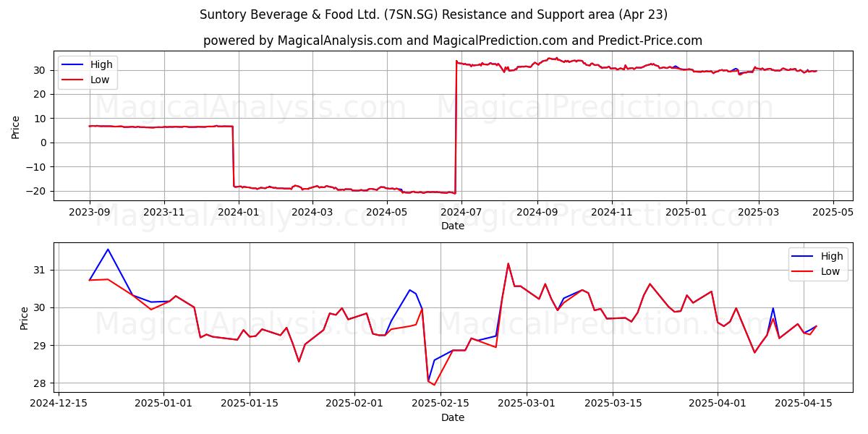Click the top chart x-axis label '2024-03'

click(x=311, y=212)
